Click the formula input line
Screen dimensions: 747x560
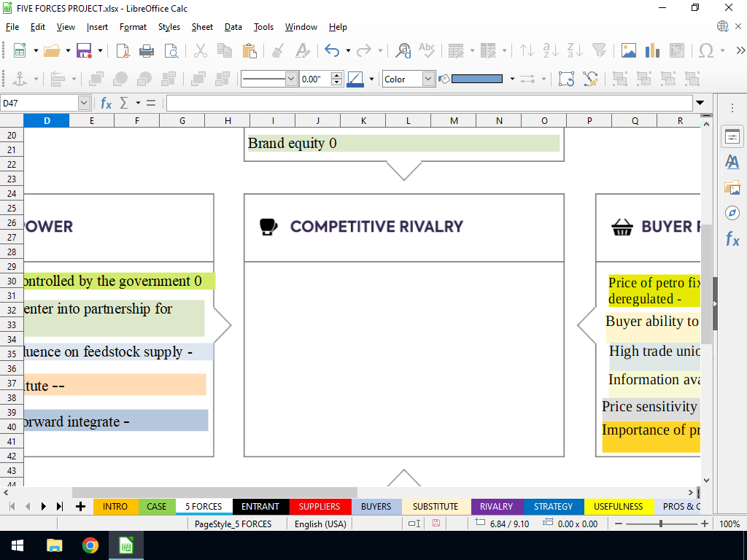click(x=429, y=103)
